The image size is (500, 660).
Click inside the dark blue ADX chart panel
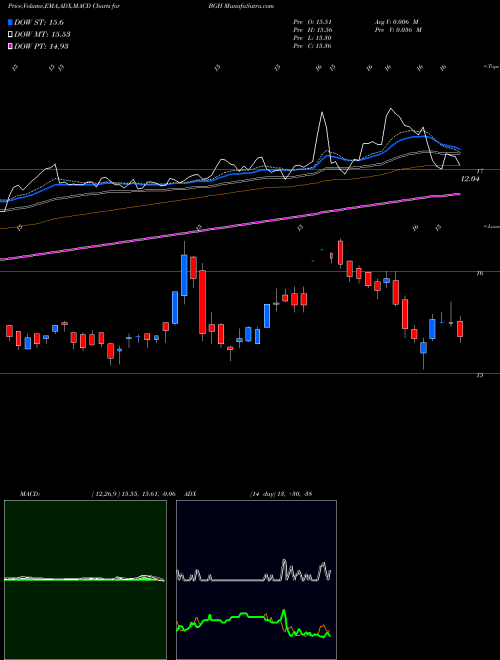pos(256,580)
